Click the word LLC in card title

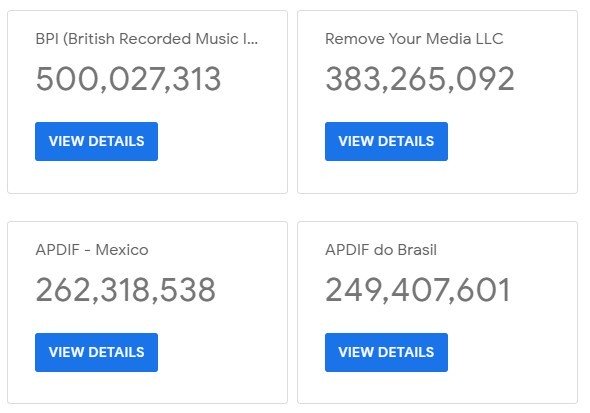[x=489, y=39]
